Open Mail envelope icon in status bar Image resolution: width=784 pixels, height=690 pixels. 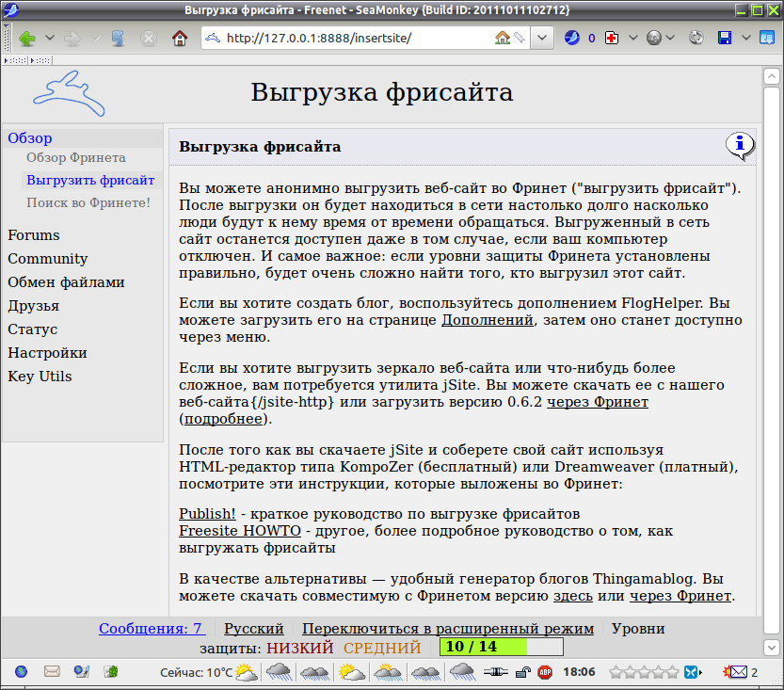click(x=52, y=671)
